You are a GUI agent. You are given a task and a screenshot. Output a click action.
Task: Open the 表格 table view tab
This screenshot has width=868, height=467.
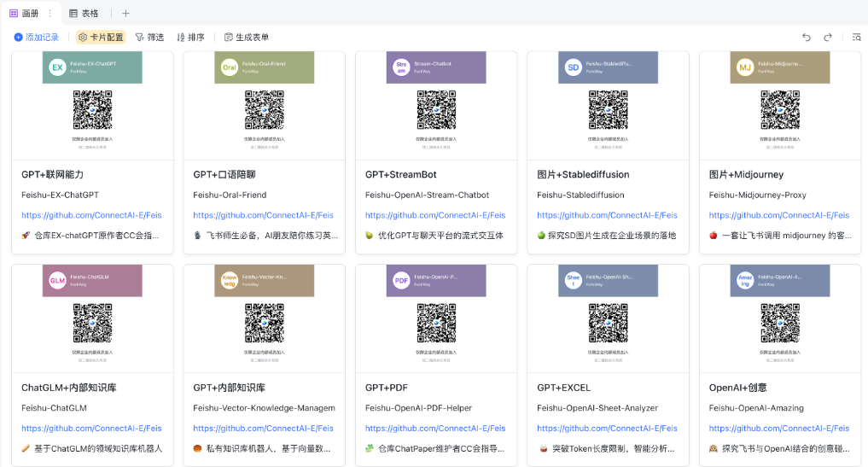(x=84, y=14)
